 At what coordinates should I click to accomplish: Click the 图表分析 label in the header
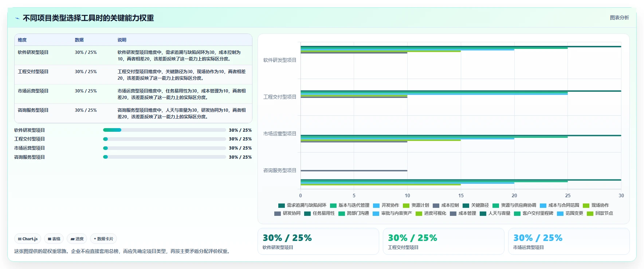point(619,17)
